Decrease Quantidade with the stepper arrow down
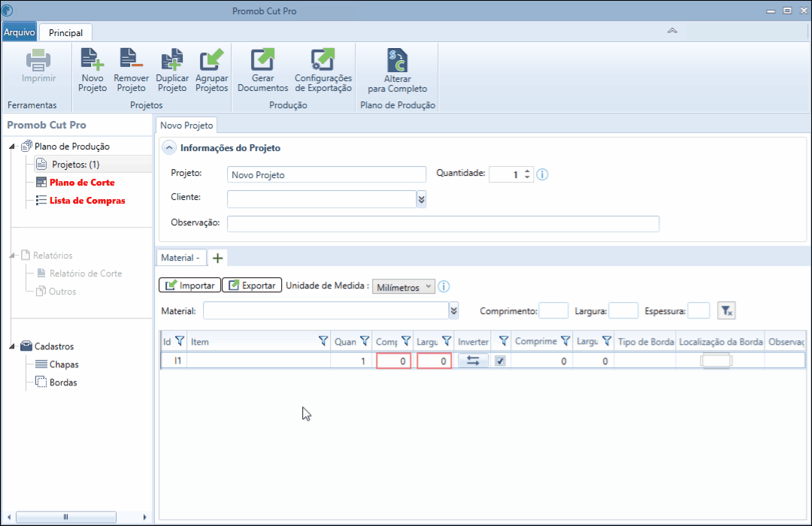 click(x=527, y=177)
